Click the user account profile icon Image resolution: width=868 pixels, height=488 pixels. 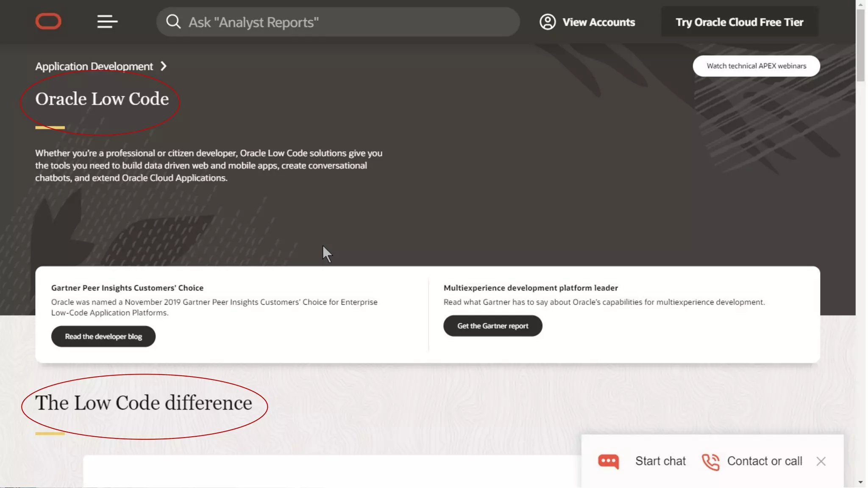tap(548, 22)
